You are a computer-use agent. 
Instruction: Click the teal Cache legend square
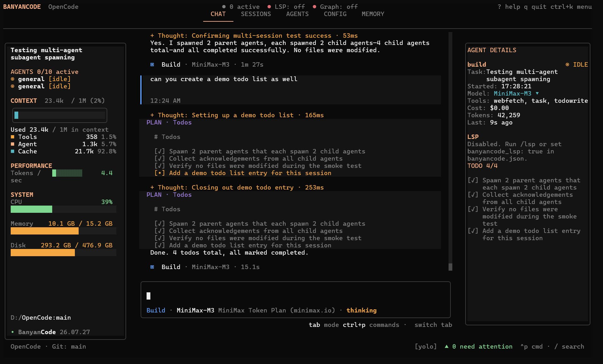tap(13, 151)
